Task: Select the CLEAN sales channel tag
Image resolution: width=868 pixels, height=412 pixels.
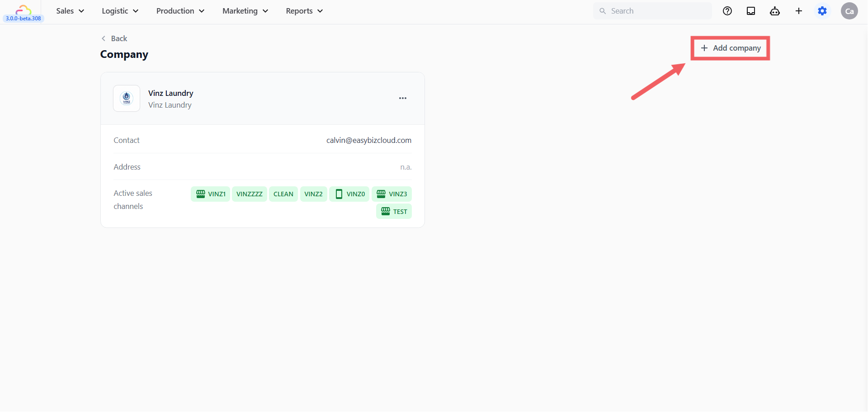Action: coord(283,194)
